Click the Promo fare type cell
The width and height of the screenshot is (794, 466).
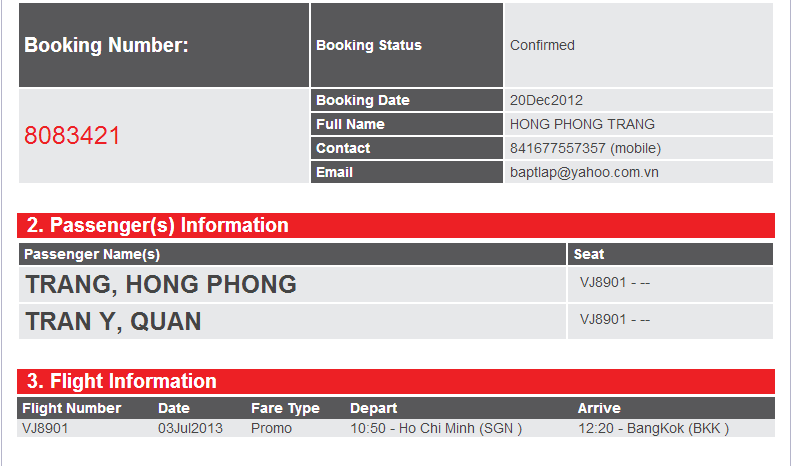(x=271, y=429)
